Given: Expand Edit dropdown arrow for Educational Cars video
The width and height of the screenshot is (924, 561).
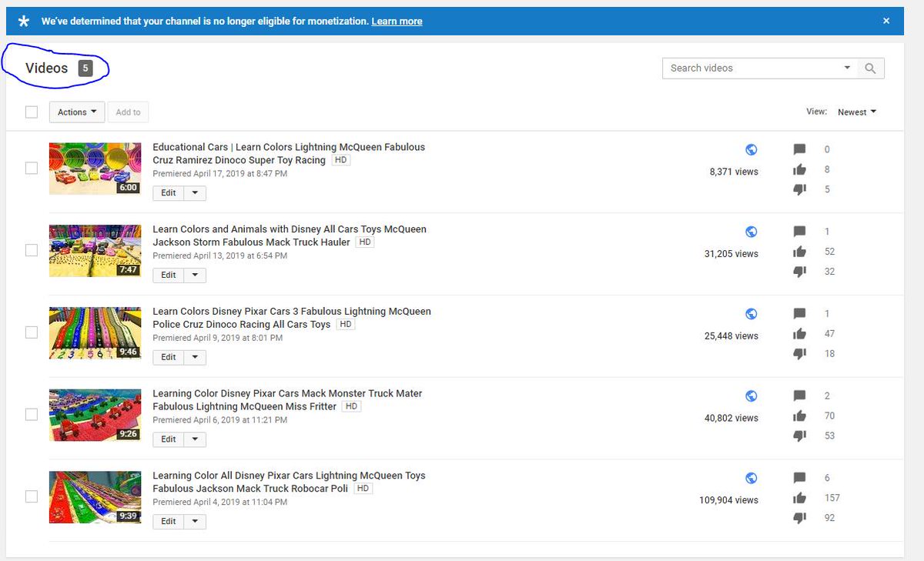Looking at the screenshot, I should click(x=195, y=193).
